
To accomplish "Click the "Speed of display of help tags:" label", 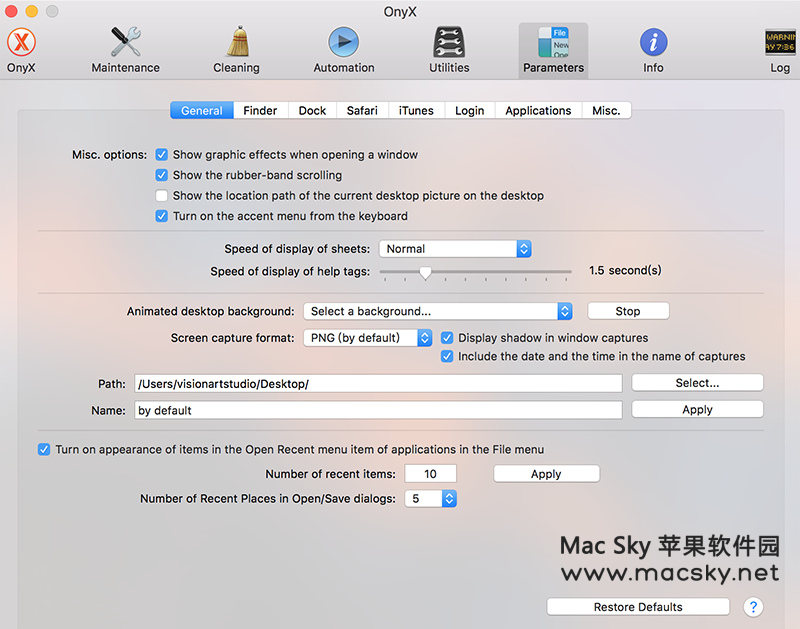I will (290, 271).
